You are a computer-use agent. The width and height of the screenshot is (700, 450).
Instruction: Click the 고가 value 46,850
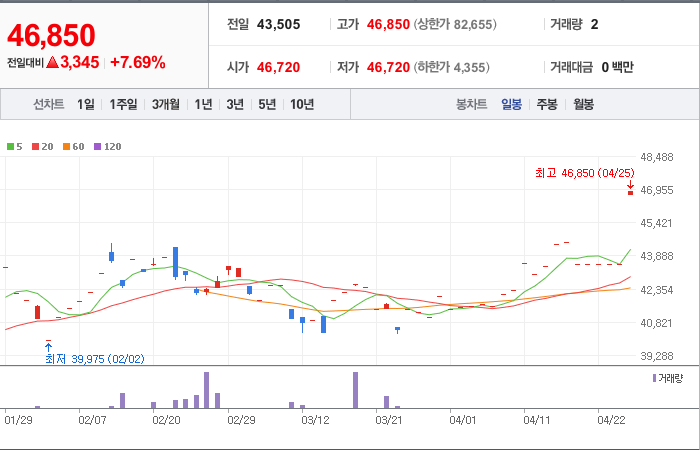(x=388, y=24)
